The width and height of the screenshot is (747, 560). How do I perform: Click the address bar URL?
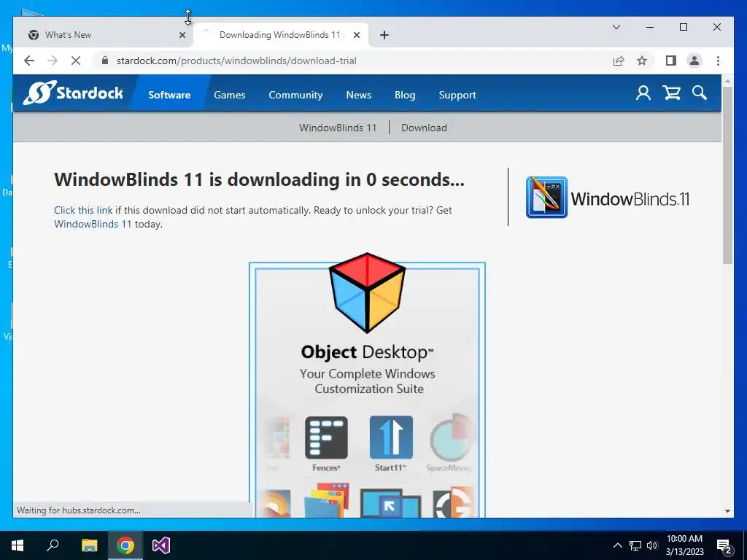tap(236, 61)
